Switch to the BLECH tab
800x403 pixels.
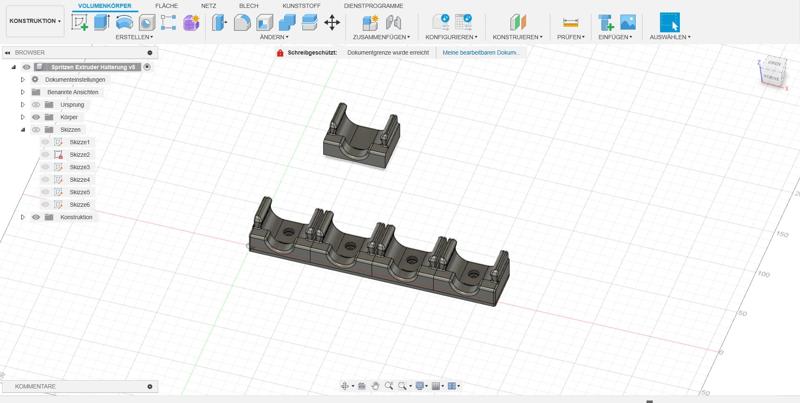pos(248,6)
